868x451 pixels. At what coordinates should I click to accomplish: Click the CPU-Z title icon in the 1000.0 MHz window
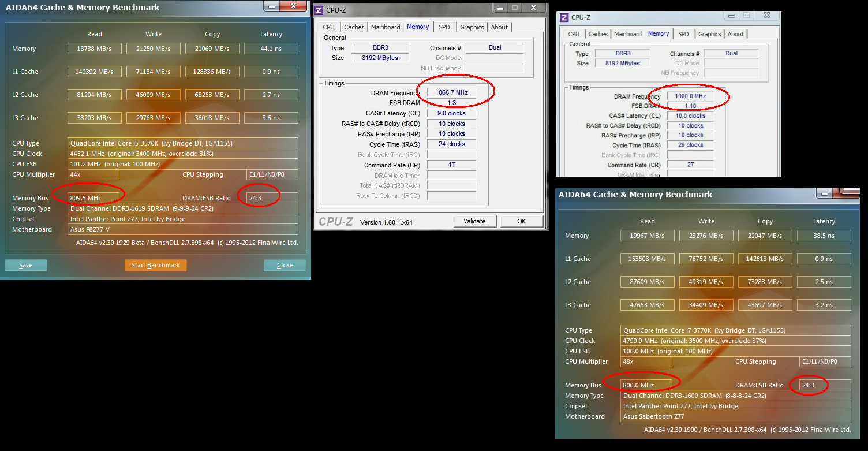[563, 17]
